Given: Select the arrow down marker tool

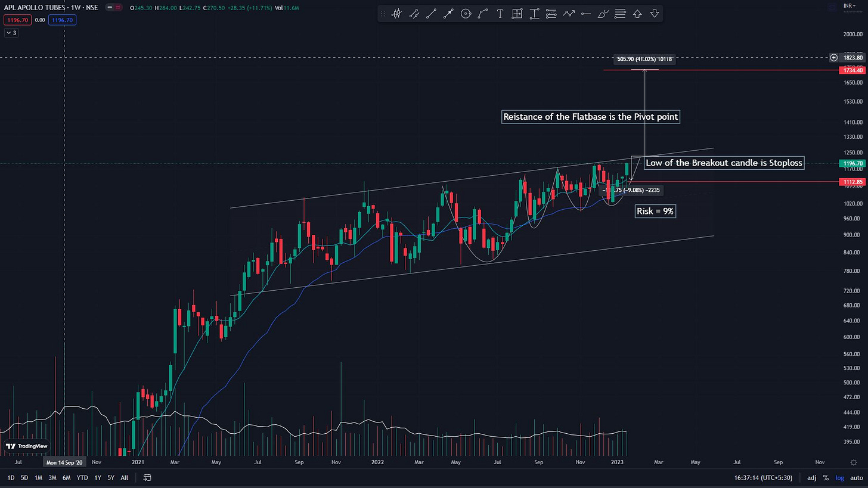Looking at the screenshot, I should (655, 14).
